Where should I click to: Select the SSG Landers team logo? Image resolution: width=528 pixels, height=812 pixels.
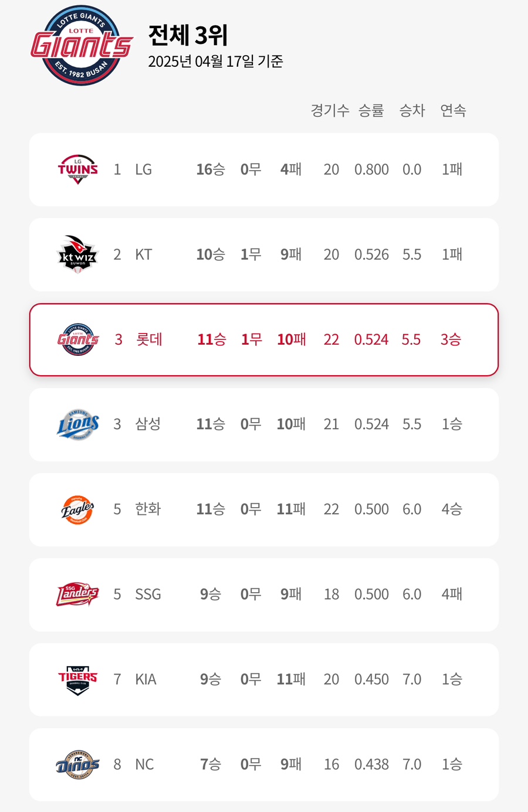(77, 594)
